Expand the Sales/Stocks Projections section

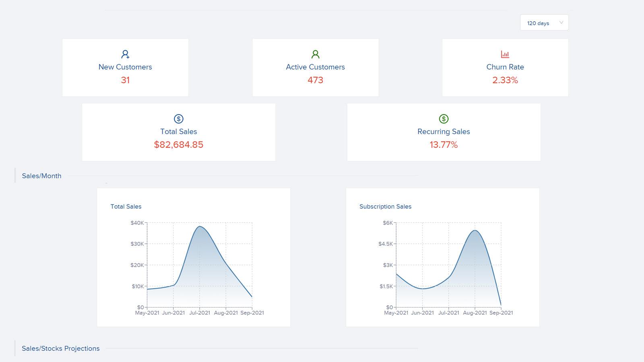(x=60, y=348)
